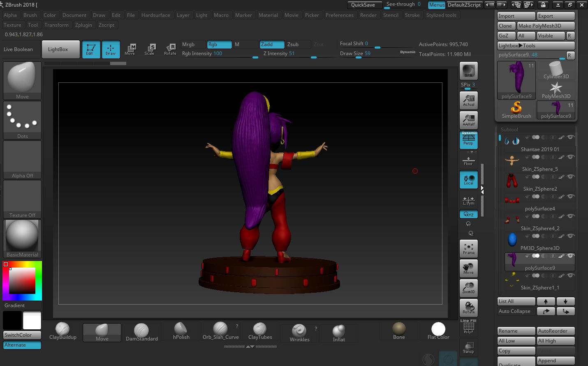Click the Actual size view icon
This screenshot has width=588, height=366.
click(469, 100)
